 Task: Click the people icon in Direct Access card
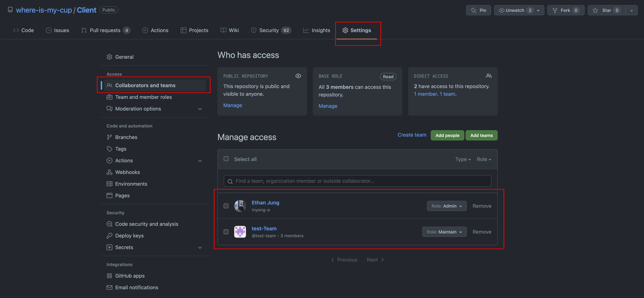pyautogui.click(x=489, y=76)
